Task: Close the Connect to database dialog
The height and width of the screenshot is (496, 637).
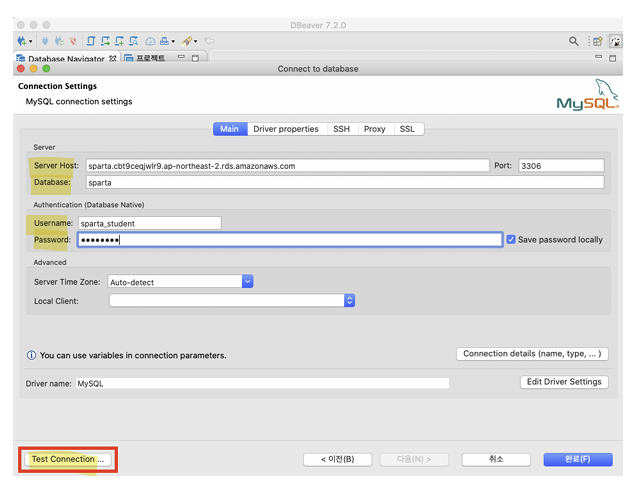Action: 21,69
